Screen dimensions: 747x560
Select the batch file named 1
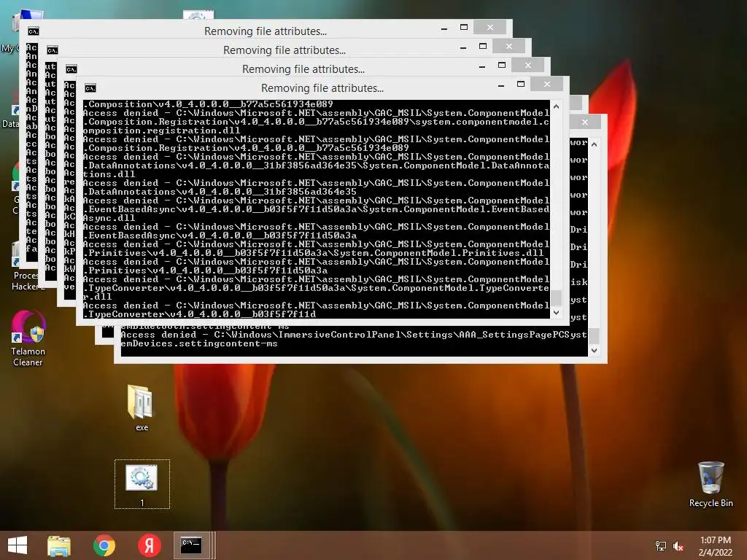[142, 484]
